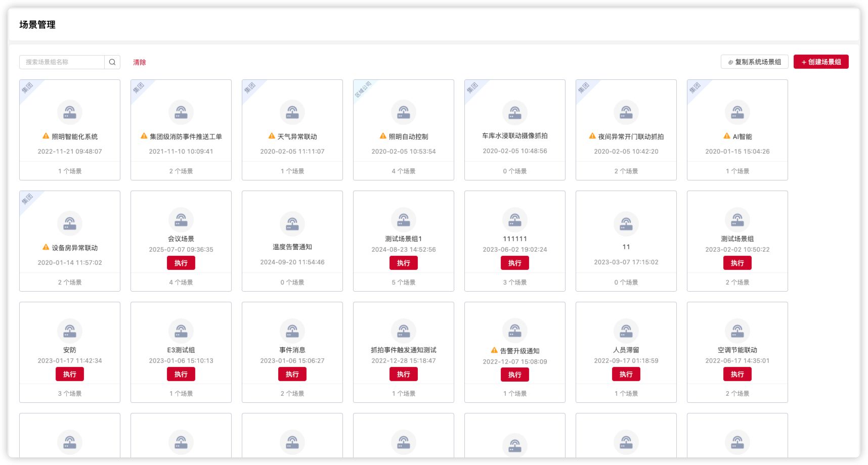Click the router icon on 照明智能化系统 card
This screenshot has height=465, width=868.
(70, 113)
